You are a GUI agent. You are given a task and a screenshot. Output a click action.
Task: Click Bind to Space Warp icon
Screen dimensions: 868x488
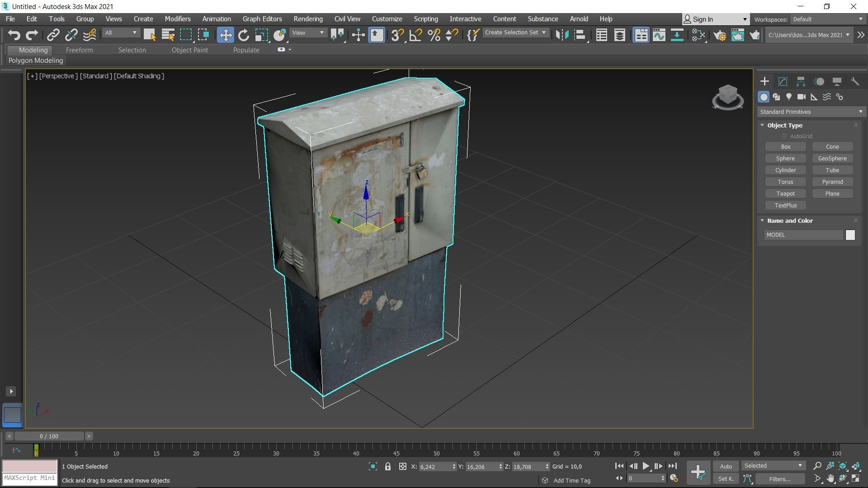(90, 35)
